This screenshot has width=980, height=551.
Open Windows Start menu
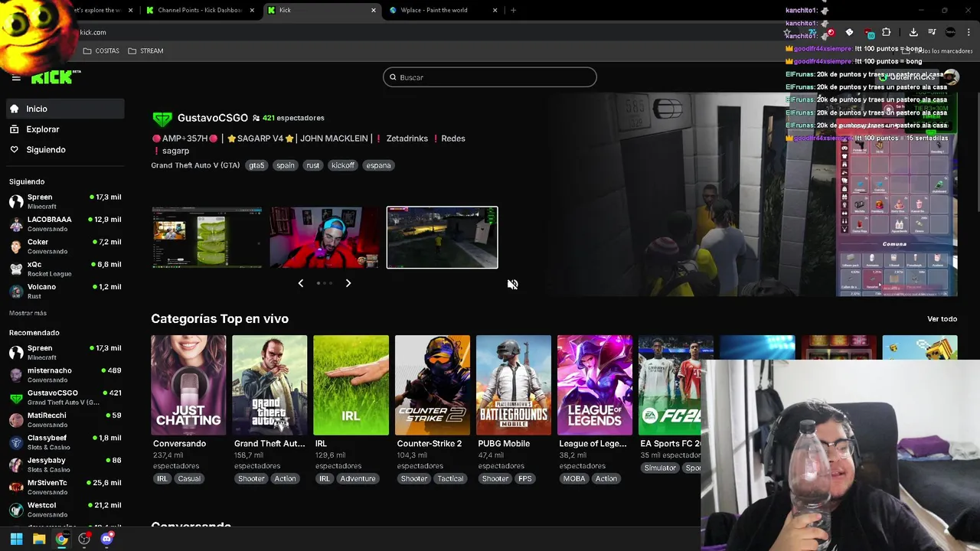click(x=16, y=539)
